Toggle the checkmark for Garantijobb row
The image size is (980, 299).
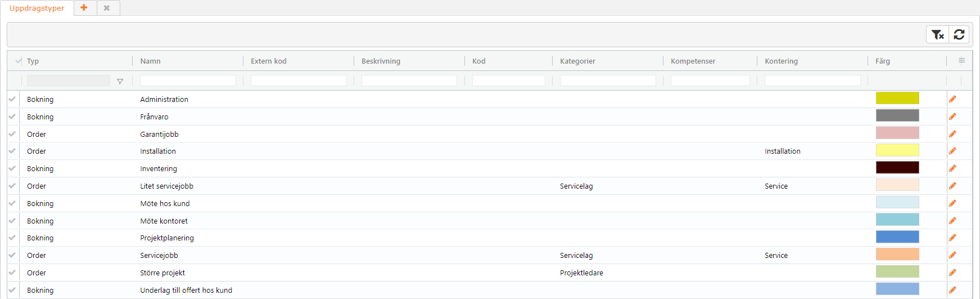point(12,134)
